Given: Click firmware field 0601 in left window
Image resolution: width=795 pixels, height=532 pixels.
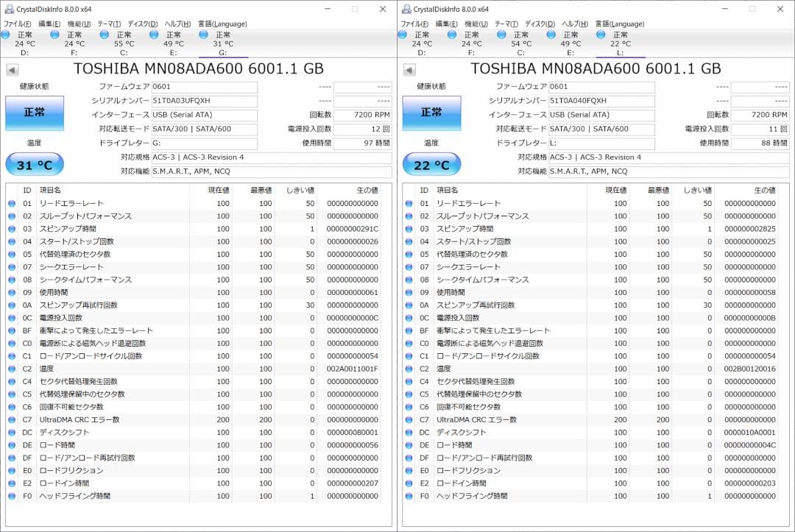Looking at the screenshot, I should coord(205,87).
